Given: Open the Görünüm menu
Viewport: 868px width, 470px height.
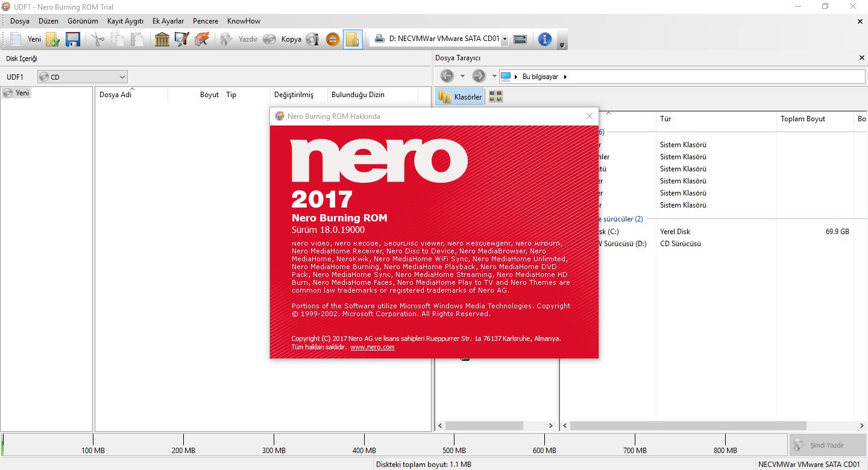Looking at the screenshot, I should [83, 21].
